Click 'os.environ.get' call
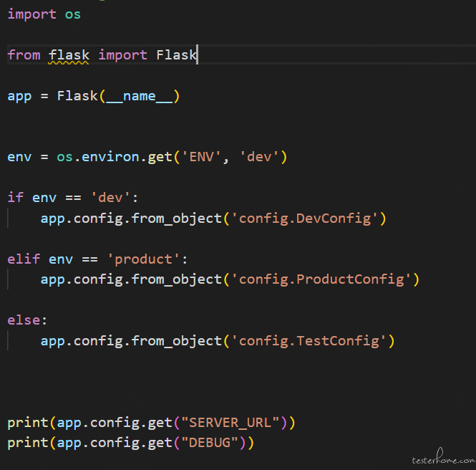The height and width of the screenshot is (470, 476). coord(114,157)
